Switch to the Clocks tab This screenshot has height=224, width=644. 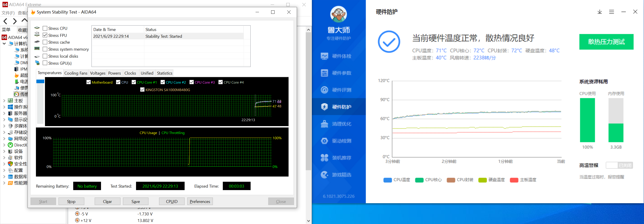[130, 73]
